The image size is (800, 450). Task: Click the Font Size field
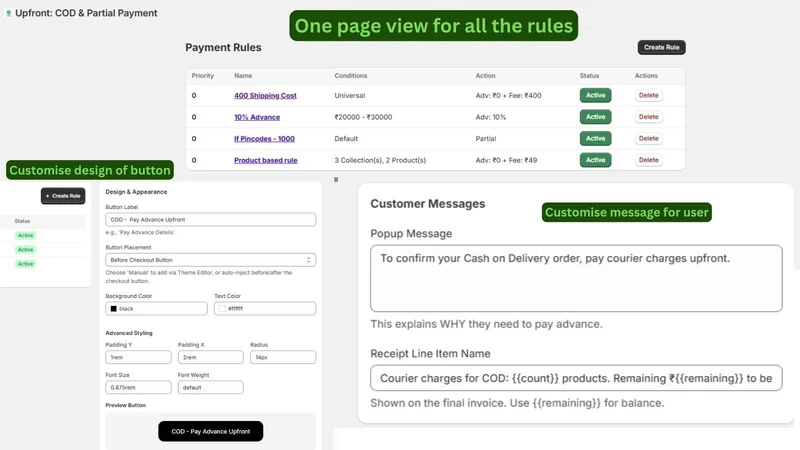pyautogui.click(x=138, y=388)
